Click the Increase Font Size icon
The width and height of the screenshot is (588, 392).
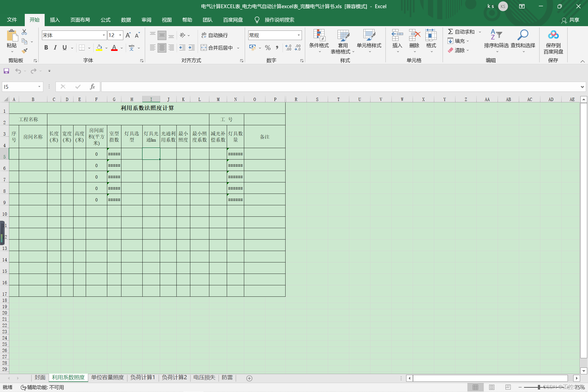pos(128,35)
